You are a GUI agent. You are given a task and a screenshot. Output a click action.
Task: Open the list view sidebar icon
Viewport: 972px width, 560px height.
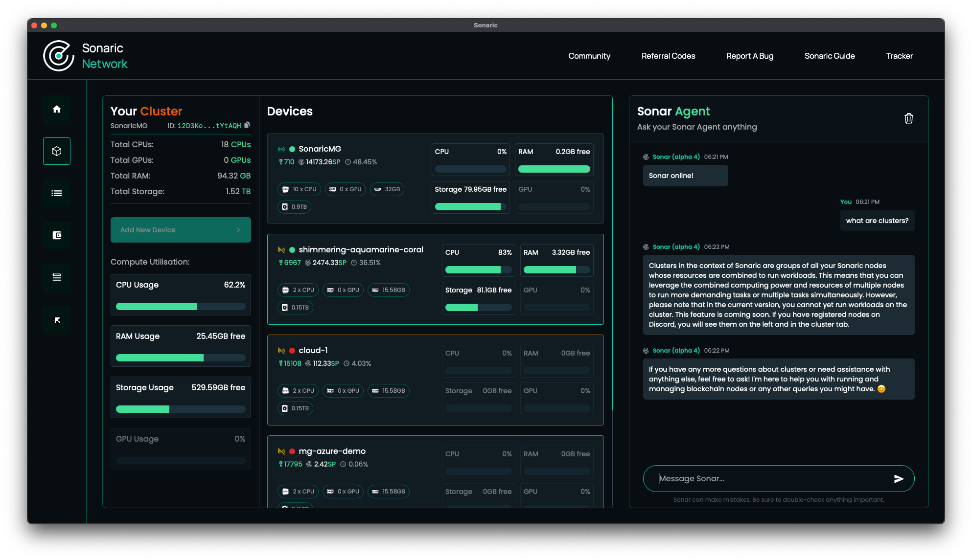[x=57, y=193]
